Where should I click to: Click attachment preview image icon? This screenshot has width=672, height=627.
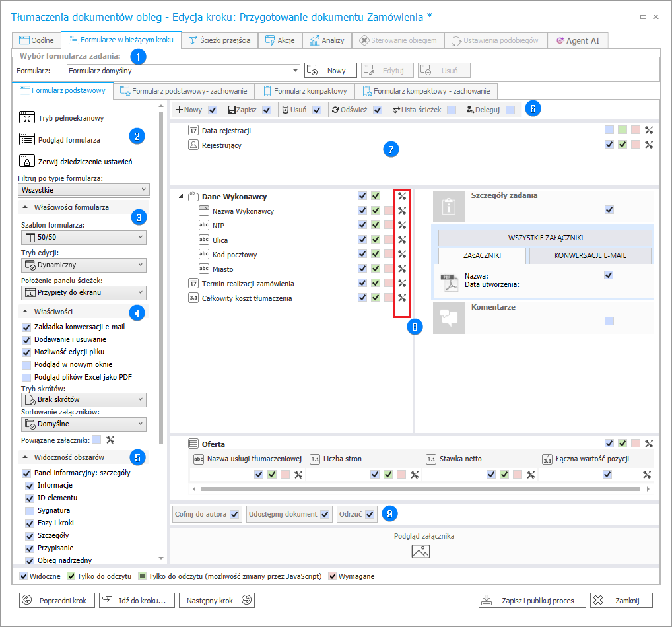[x=420, y=552]
